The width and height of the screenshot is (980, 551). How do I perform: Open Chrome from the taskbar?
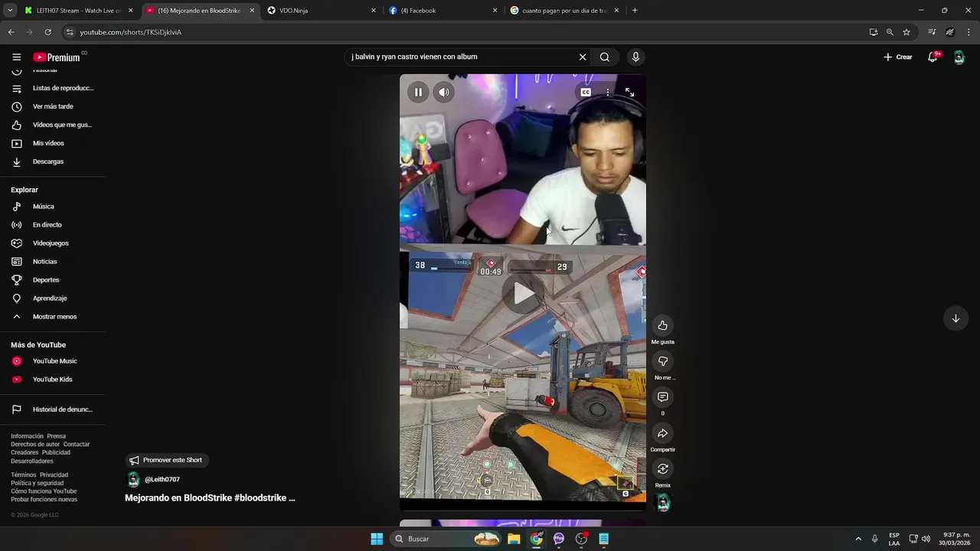point(537,539)
